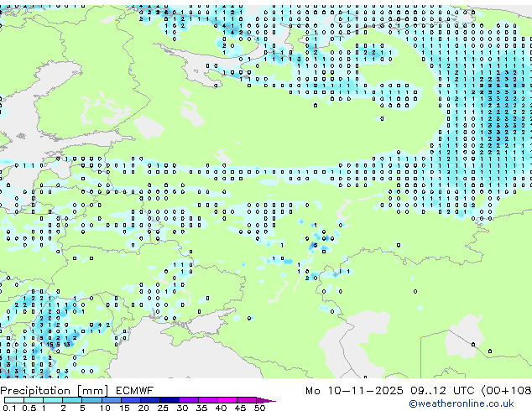Click the '50' legend scale label
Screen dimensions: 532x411
[x=259, y=408]
